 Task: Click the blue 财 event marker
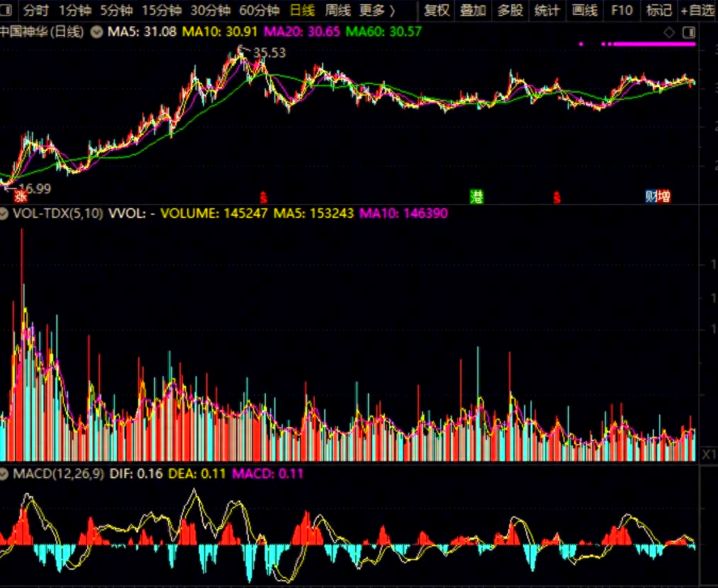point(651,197)
